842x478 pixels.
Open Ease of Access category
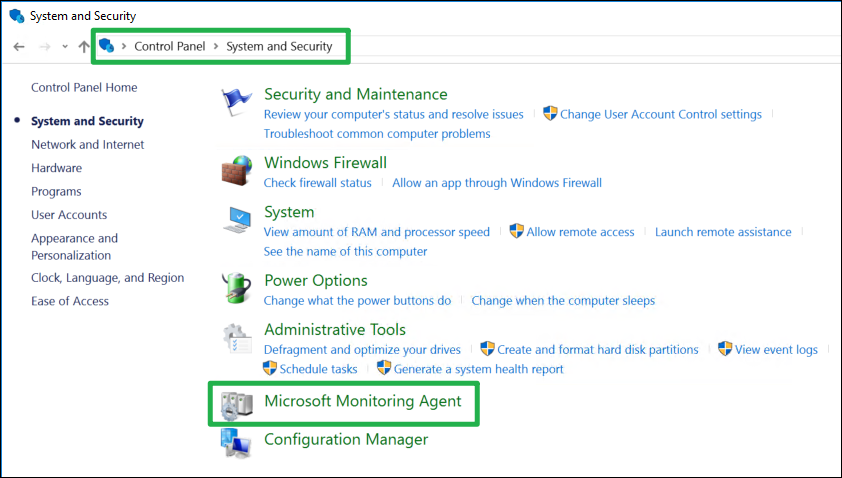point(70,301)
